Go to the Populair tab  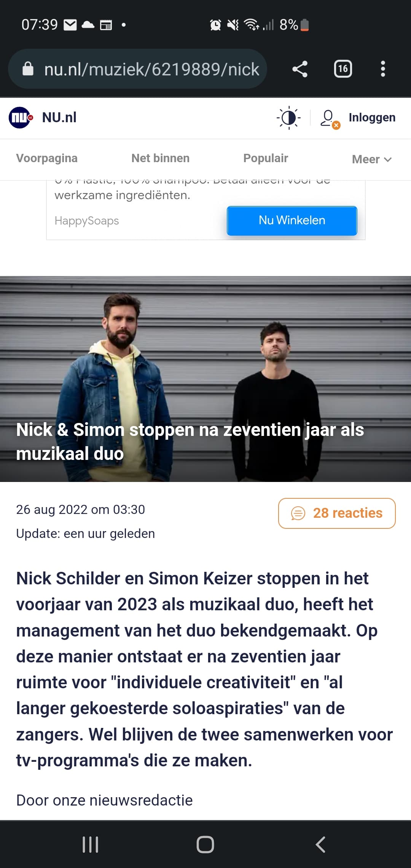pyautogui.click(x=266, y=158)
